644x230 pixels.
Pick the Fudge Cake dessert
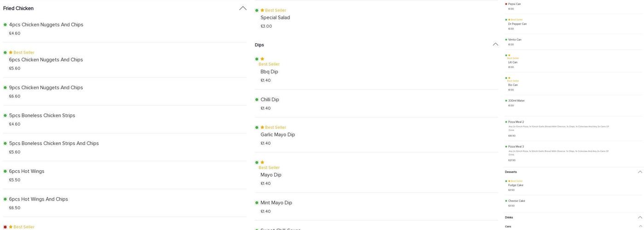coord(516,185)
